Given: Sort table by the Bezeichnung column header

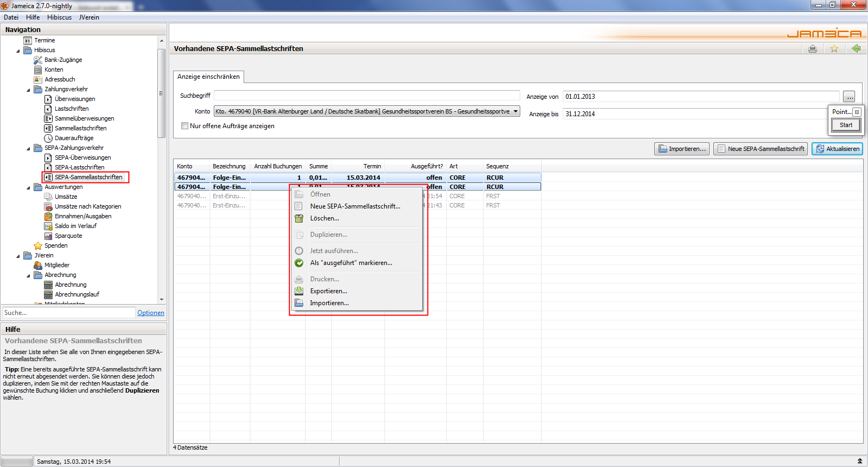Looking at the screenshot, I should pos(229,166).
